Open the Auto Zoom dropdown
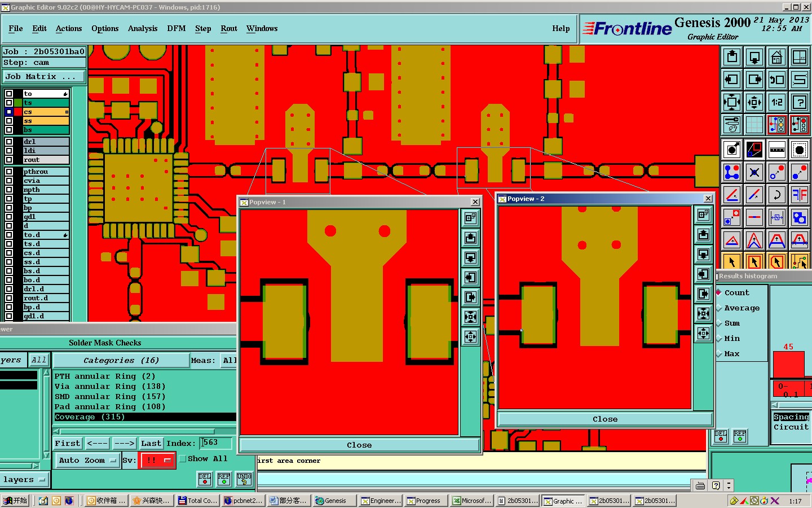The width and height of the screenshot is (812, 508). (x=87, y=461)
